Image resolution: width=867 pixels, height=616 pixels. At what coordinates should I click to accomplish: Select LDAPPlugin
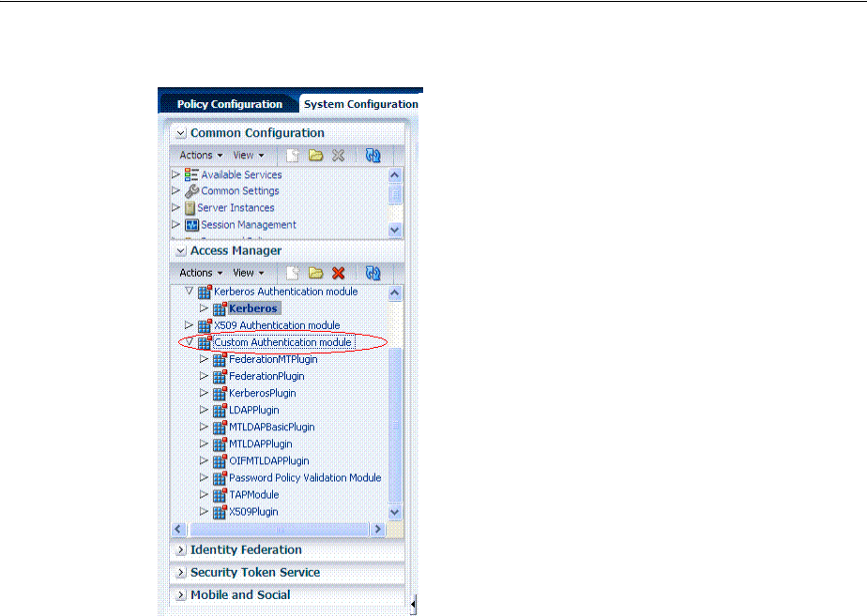253,410
